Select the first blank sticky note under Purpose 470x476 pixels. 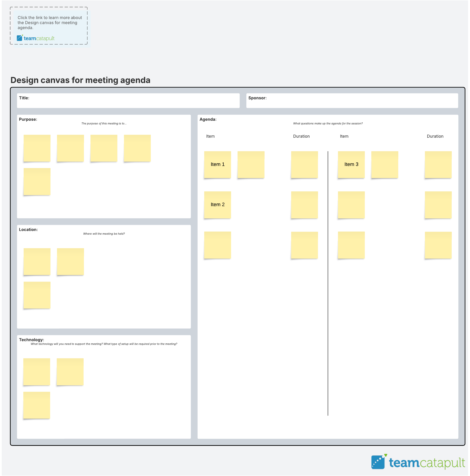(x=37, y=148)
